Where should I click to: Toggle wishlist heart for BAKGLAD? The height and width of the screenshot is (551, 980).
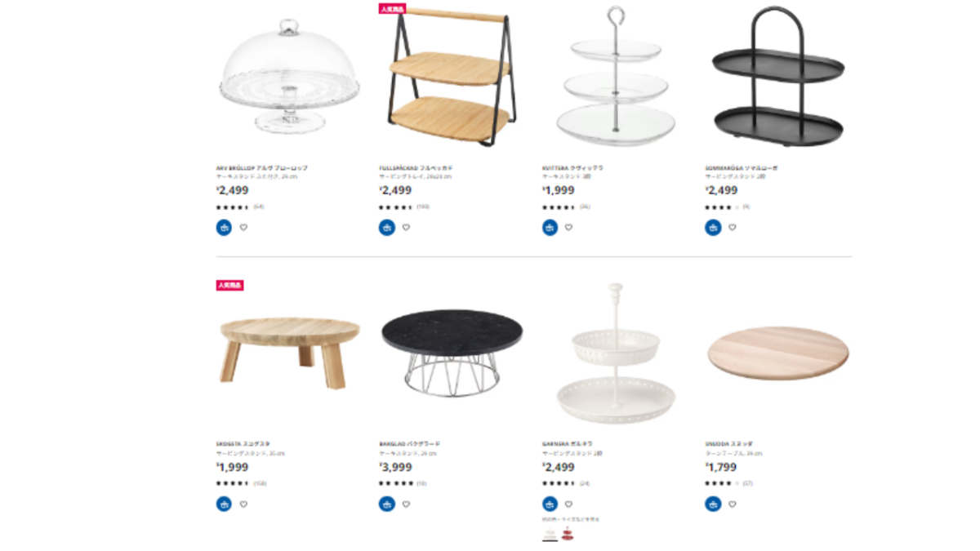[x=406, y=504]
